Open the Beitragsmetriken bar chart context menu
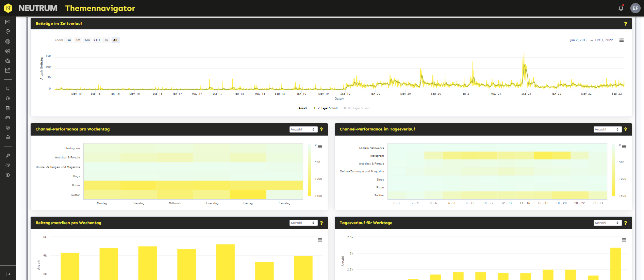Screen dimensions: 644x280 point(320,240)
